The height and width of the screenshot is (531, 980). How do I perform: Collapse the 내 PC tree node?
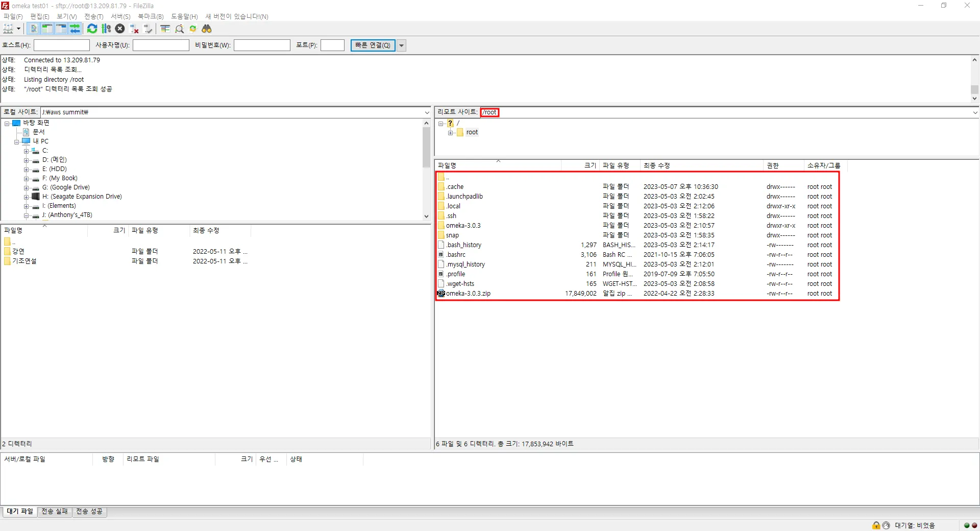pos(17,141)
